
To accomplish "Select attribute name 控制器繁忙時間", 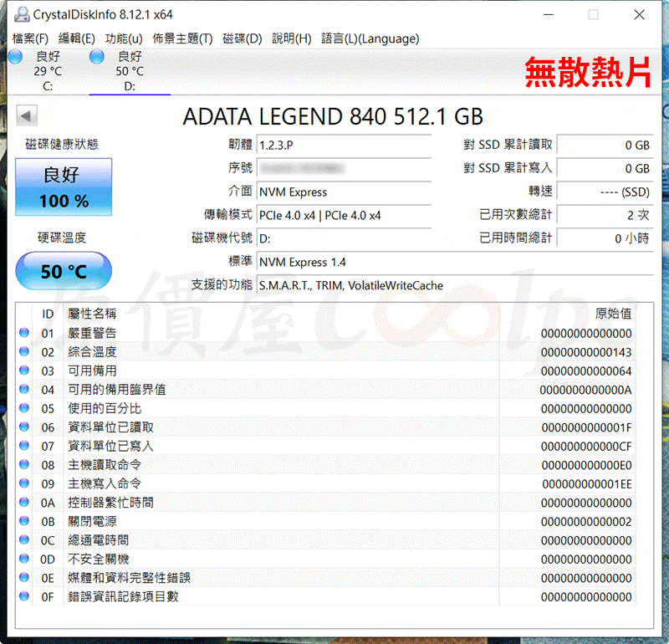I will pyautogui.click(x=110, y=503).
